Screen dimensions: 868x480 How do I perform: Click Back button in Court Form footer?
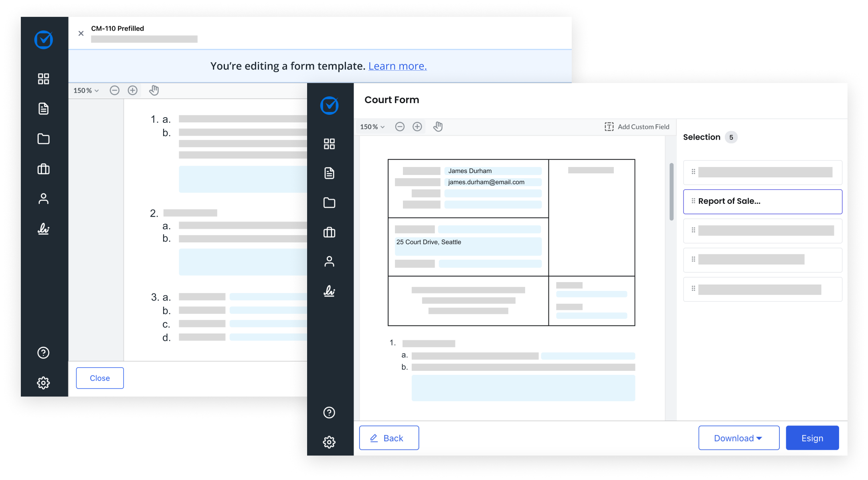pyautogui.click(x=389, y=438)
